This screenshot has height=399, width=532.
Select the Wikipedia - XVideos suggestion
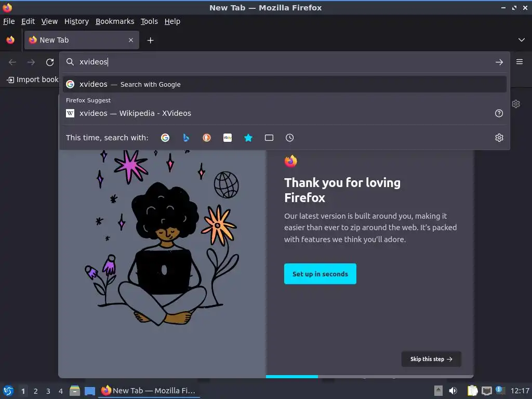tap(284, 113)
